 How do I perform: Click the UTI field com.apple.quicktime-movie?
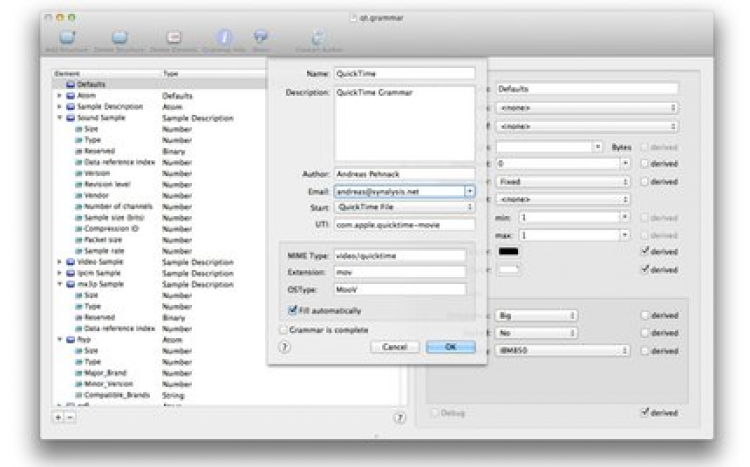[404, 225]
